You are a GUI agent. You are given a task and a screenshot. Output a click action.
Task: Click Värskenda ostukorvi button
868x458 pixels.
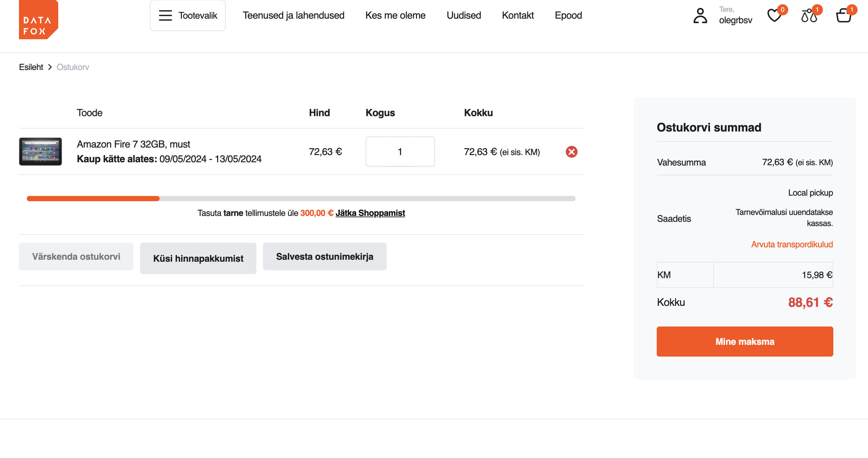point(76,256)
